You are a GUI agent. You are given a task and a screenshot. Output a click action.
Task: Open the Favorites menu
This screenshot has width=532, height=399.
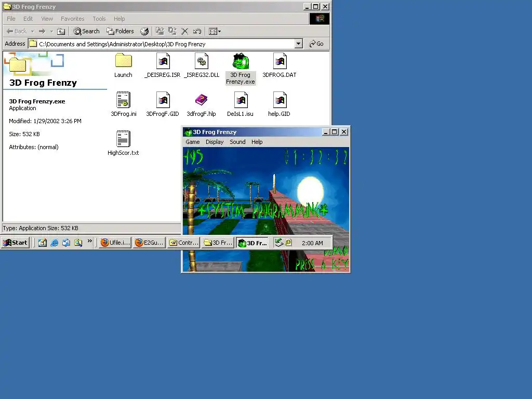coord(73,19)
